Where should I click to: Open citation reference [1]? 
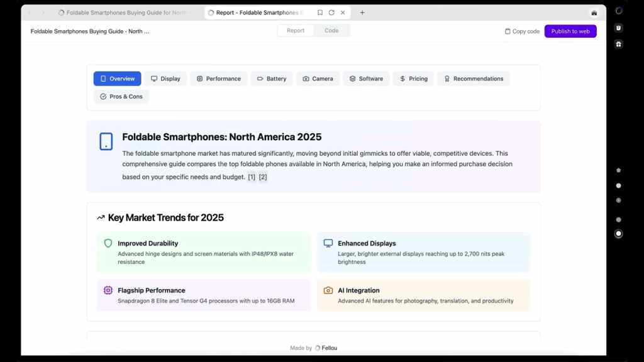[252, 177]
